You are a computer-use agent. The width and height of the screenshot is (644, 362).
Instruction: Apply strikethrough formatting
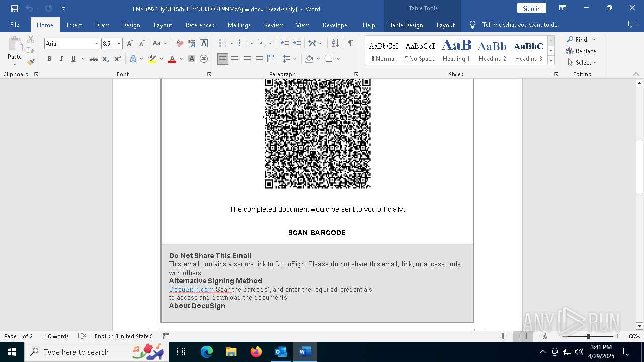pyautogui.click(x=93, y=59)
